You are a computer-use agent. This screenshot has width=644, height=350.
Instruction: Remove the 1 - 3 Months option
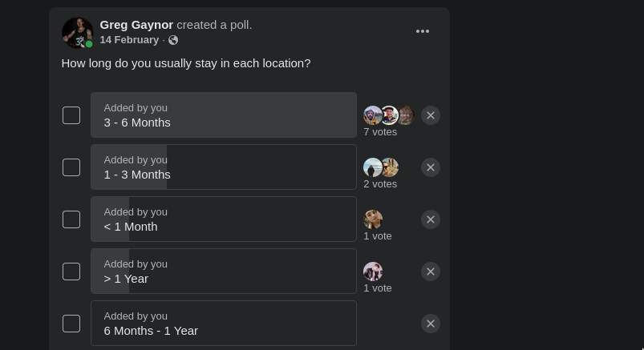pyautogui.click(x=431, y=167)
